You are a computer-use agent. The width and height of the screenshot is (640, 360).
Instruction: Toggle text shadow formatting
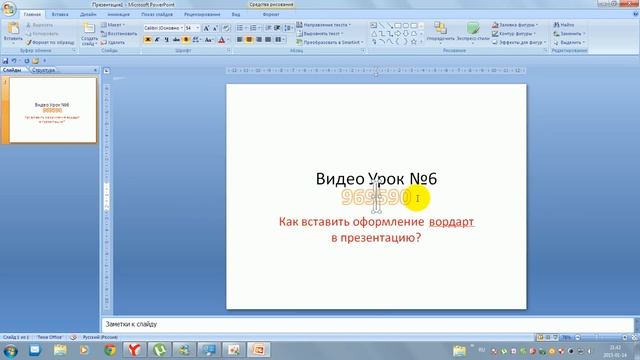(x=186, y=40)
